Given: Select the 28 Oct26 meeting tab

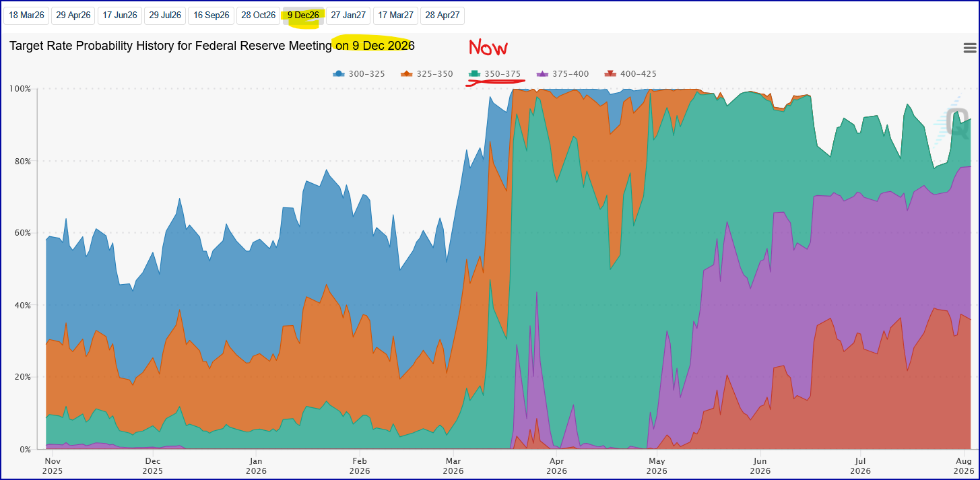Looking at the screenshot, I should coord(258,15).
